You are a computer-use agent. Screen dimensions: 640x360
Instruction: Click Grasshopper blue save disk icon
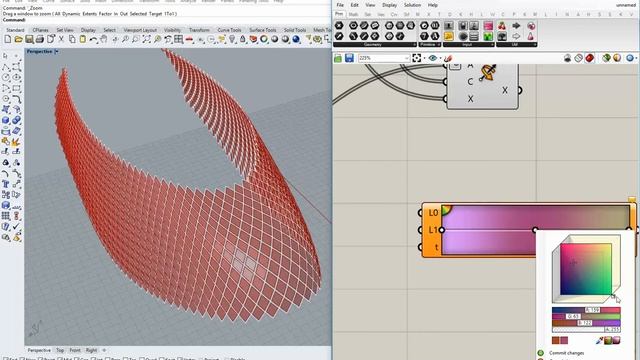point(349,58)
